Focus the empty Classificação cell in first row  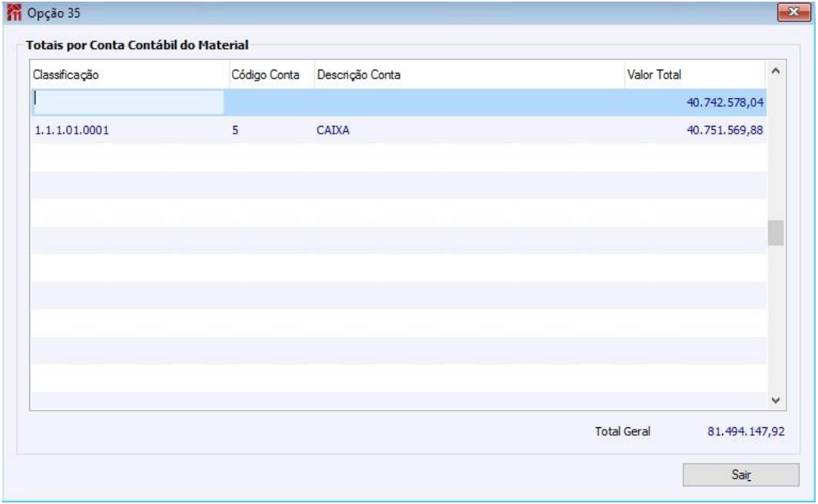(128, 101)
